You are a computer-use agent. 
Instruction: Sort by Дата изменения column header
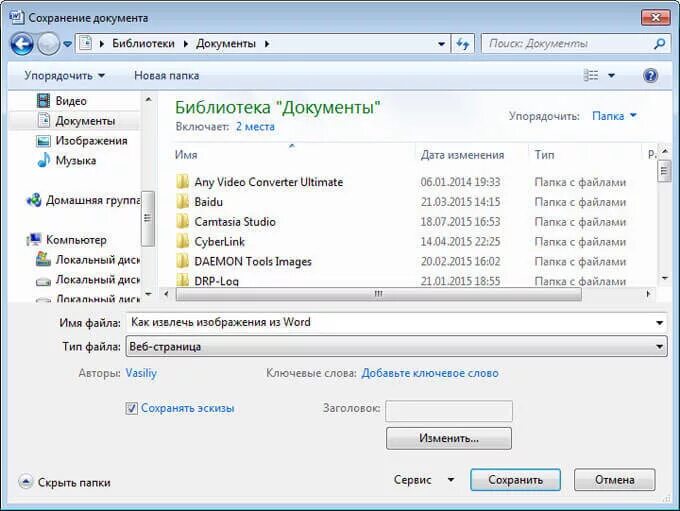[x=462, y=155]
